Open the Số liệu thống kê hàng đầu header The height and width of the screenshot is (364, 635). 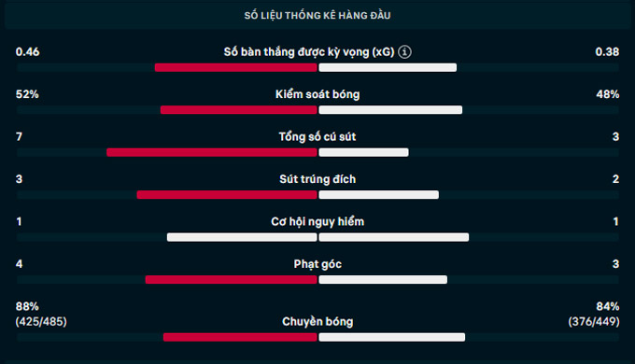tap(317, 15)
